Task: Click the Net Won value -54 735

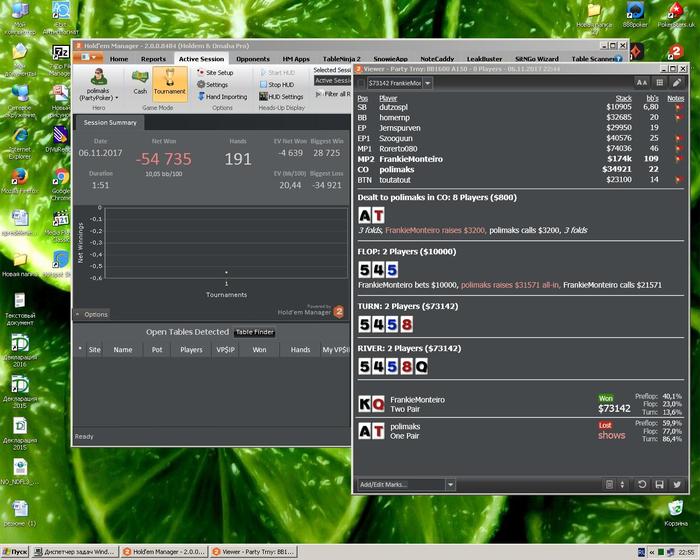Action: click(x=164, y=159)
